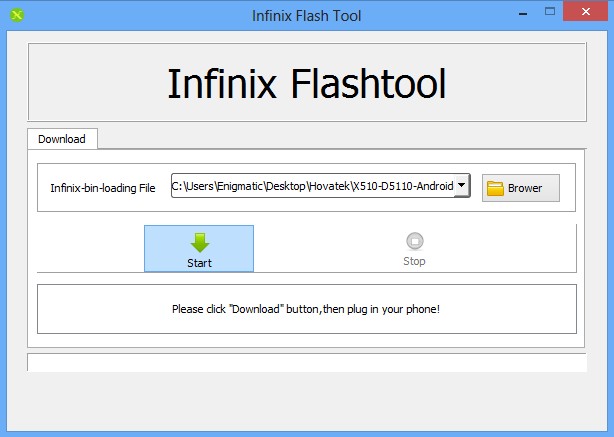614x437 pixels.
Task: Click the disabled Stop button
Action: tap(414, 249)
